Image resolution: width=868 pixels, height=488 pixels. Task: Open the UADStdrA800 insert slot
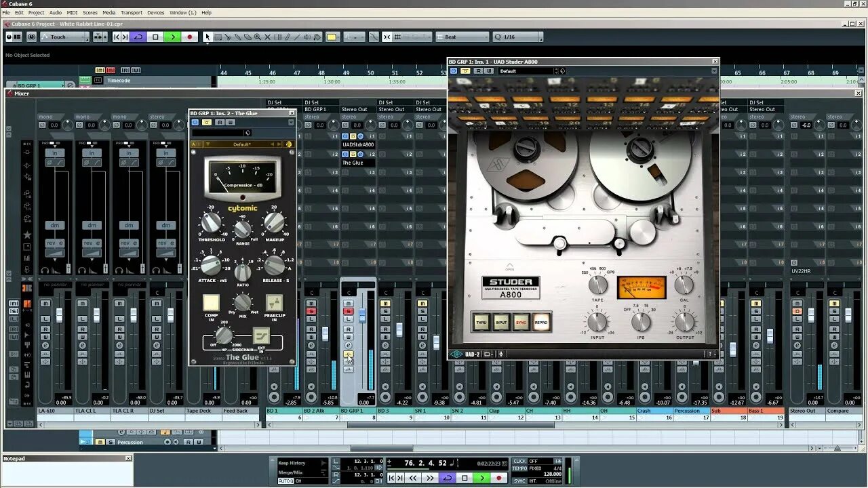358,144
